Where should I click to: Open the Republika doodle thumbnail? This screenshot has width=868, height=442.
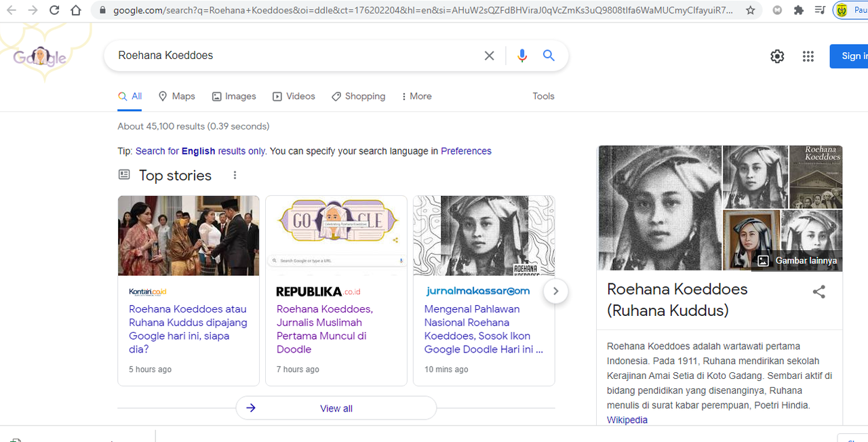(336, 236)
